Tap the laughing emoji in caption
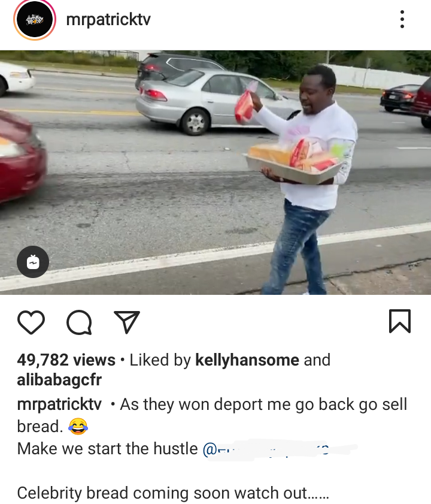This screenshot has height=504, width=431. 78,427
